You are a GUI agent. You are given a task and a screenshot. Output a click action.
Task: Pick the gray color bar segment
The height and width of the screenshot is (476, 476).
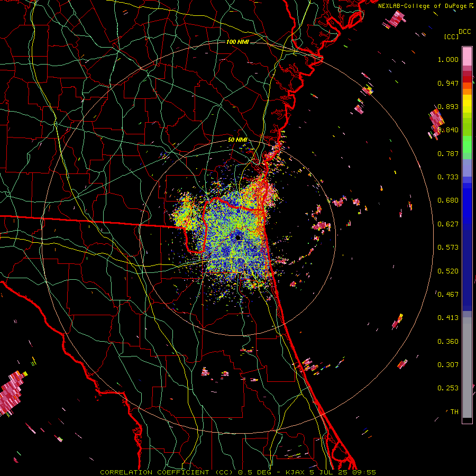[467, 367]
